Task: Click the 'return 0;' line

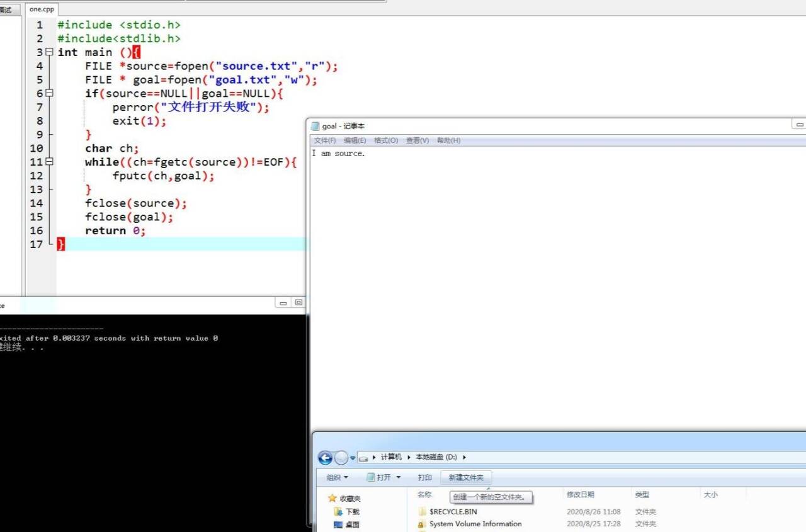Action: [x=115, y=230]
